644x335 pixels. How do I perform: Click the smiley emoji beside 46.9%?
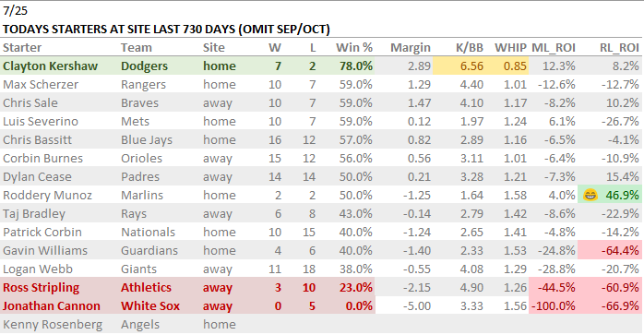tap(590, 196)
